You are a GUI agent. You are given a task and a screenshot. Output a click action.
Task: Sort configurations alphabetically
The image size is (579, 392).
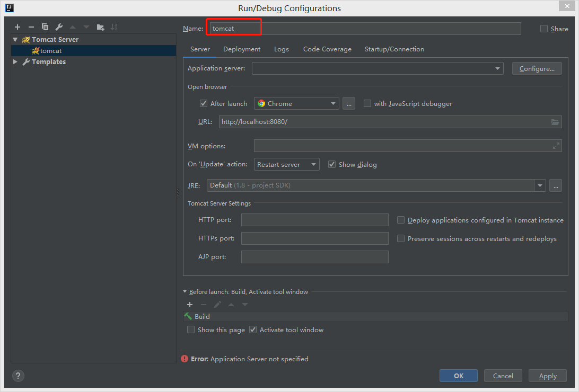pyautogui.click(x=114, y=27)
